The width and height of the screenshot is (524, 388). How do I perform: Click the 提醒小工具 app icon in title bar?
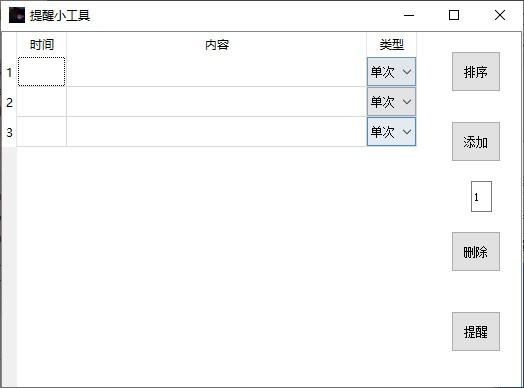click(17, 15)
